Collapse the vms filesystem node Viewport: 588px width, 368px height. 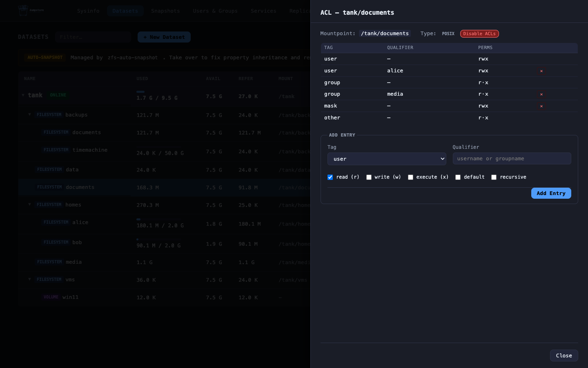(x=29, y=280)
